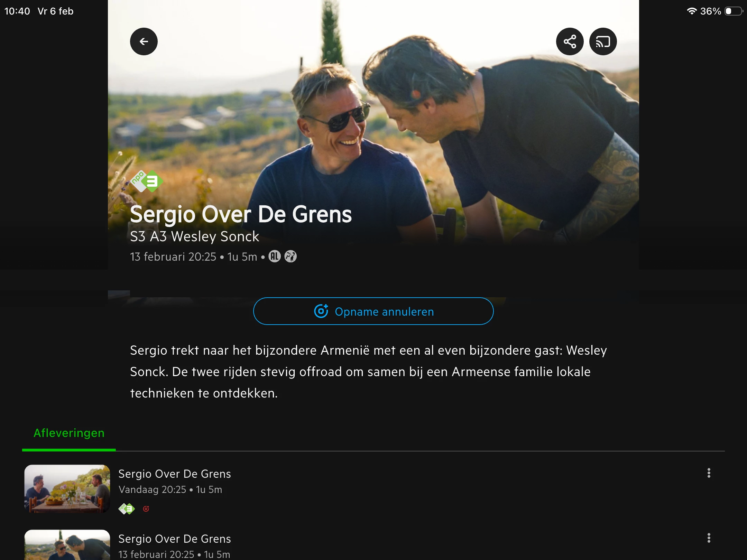Viewport: 747px width, 560px height.
Task: Open today's episode thumbnail
Action: tap(67, 488)
